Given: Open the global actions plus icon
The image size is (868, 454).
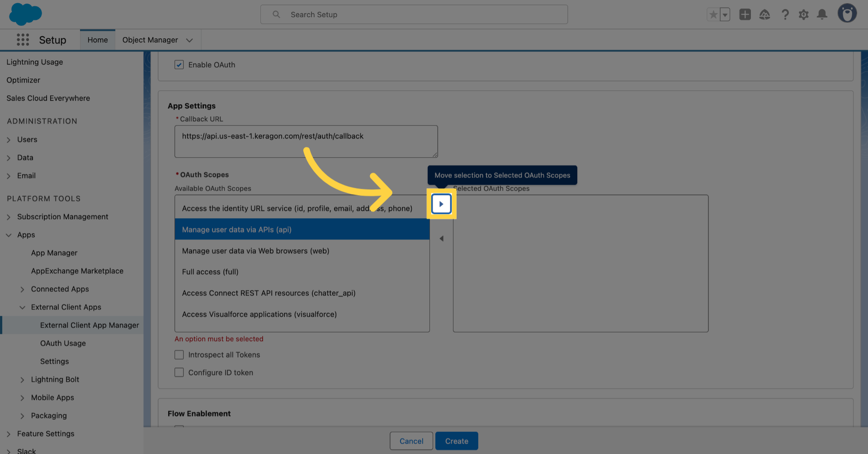Looking at the screenshot, I should click(745, 14).
